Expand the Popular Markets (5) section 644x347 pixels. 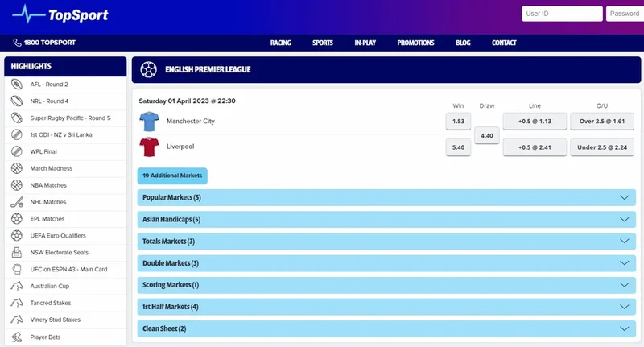coord(386,197)
